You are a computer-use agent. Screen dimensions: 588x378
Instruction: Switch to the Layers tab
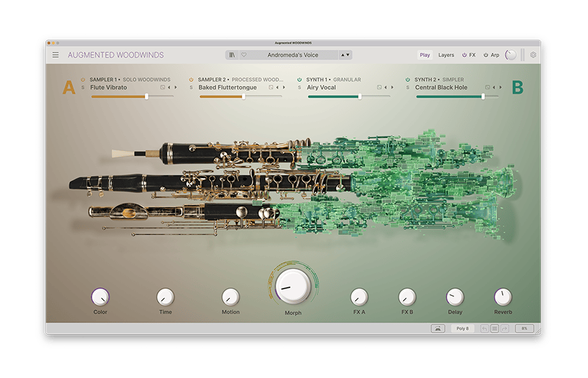[446, 55]
